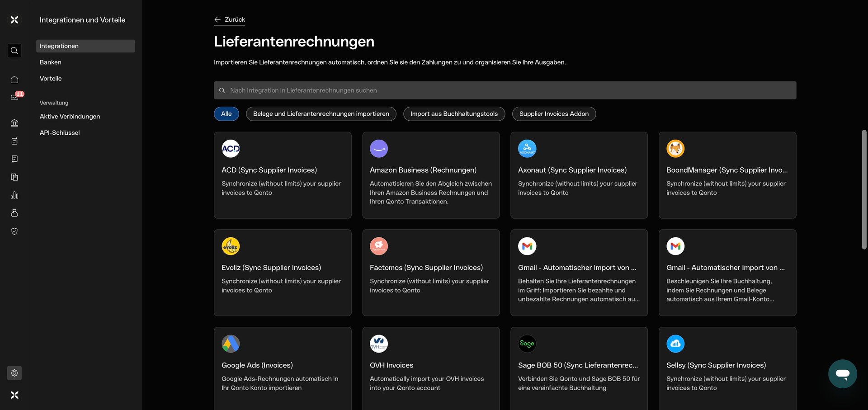This screenshot has height=410, width=868.
Task: Click the shield icon in left rail
Action: tap(14, 231)
